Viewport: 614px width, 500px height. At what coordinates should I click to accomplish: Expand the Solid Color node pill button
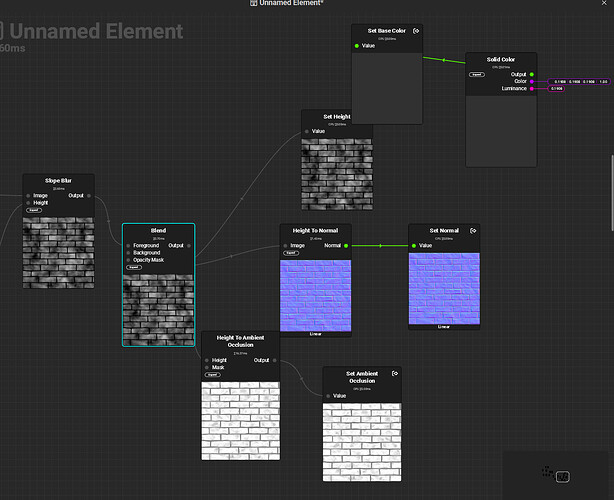click(477, 74)
